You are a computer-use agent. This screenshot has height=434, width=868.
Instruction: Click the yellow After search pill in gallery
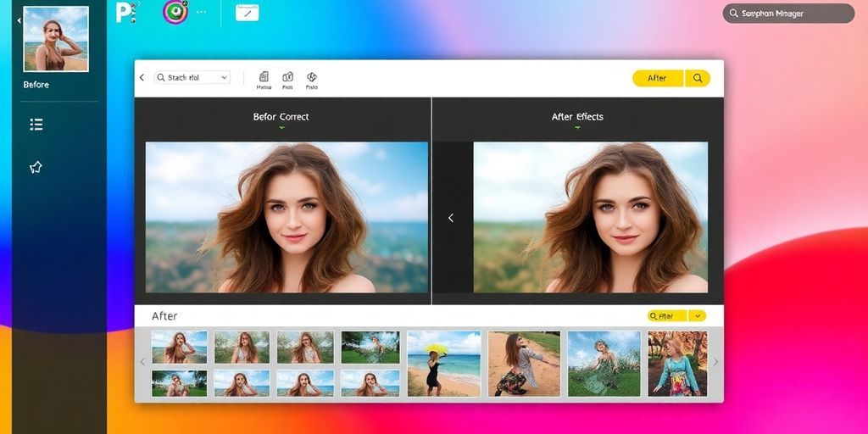pyautogui.click(x=667, y=316)
